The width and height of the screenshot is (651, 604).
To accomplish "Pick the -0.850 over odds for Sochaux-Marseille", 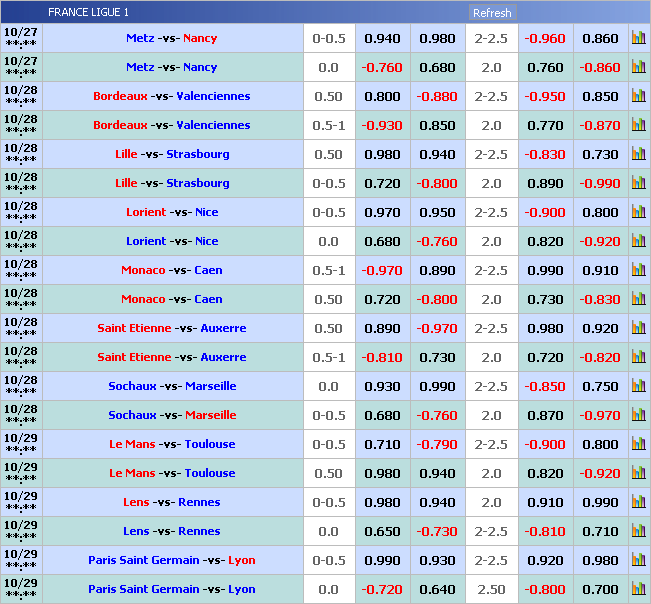I will [545, 387].
